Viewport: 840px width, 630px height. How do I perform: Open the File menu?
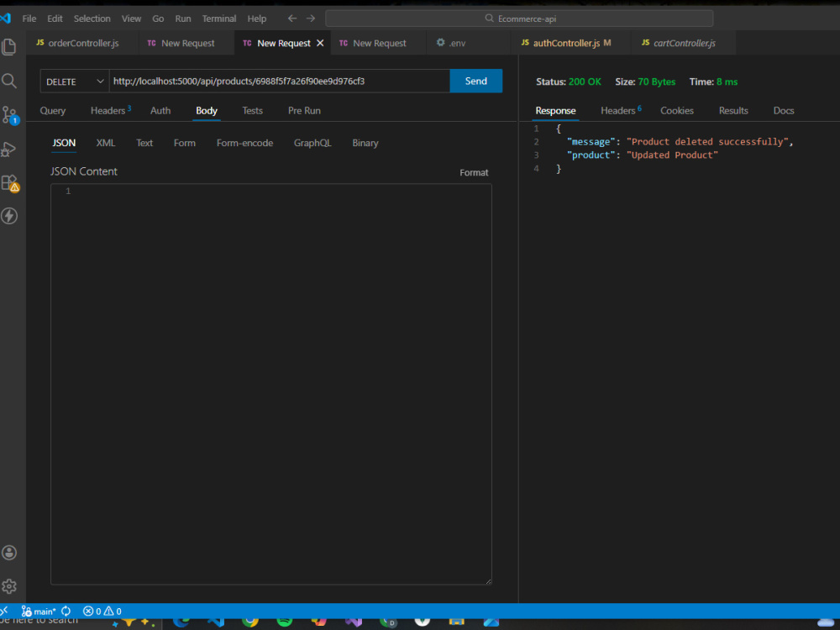point(29,18)
